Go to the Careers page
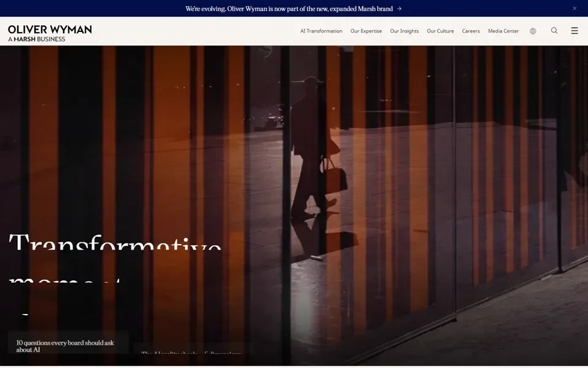 click(470, 31)
